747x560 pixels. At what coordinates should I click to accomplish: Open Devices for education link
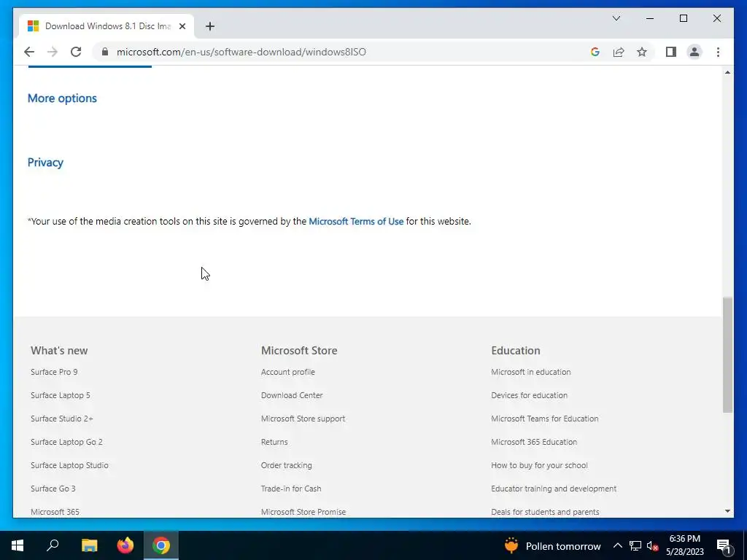(x=530, y=395)
